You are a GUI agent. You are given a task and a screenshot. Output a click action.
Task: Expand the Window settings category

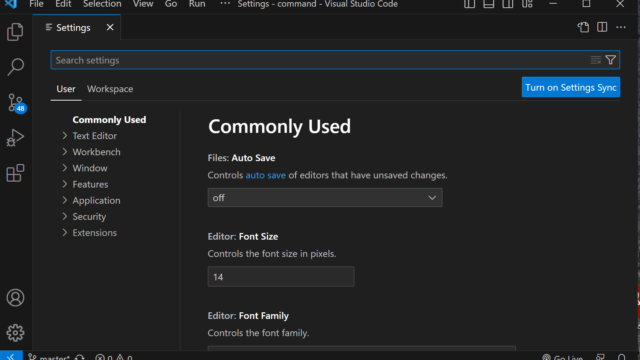64,168
